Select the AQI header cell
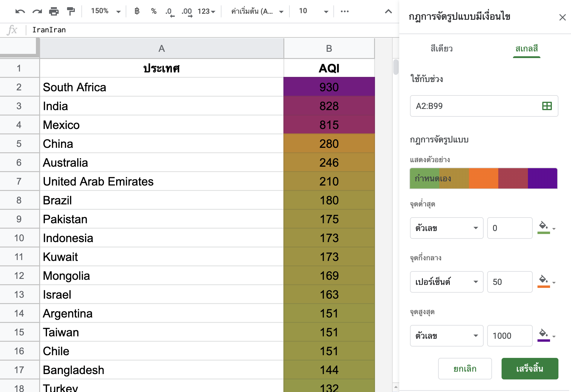This screenshot has width=571, height=392. point(329,68)
